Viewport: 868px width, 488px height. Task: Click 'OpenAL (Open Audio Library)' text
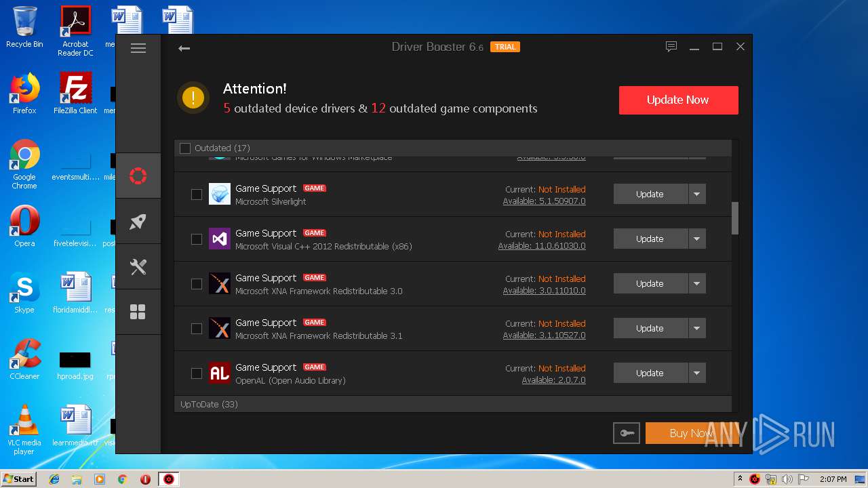click(x=290, y=380)
